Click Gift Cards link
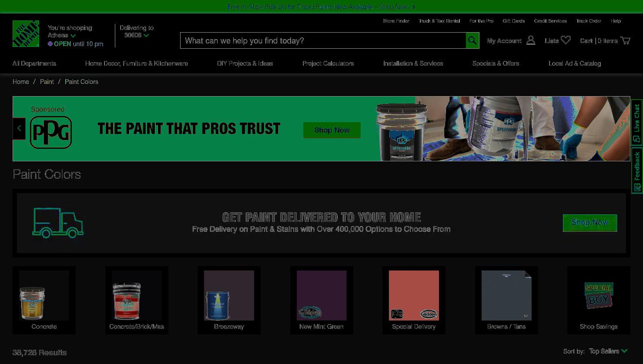Viewport: 643px width, 364px height. pyautogui.click(x=514, y=21)
